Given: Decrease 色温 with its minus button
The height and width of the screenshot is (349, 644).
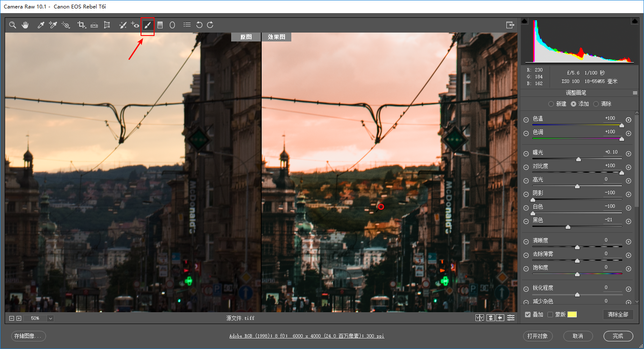Looking at the screenshot, I should pyautogui.click(x=526, y=120).
